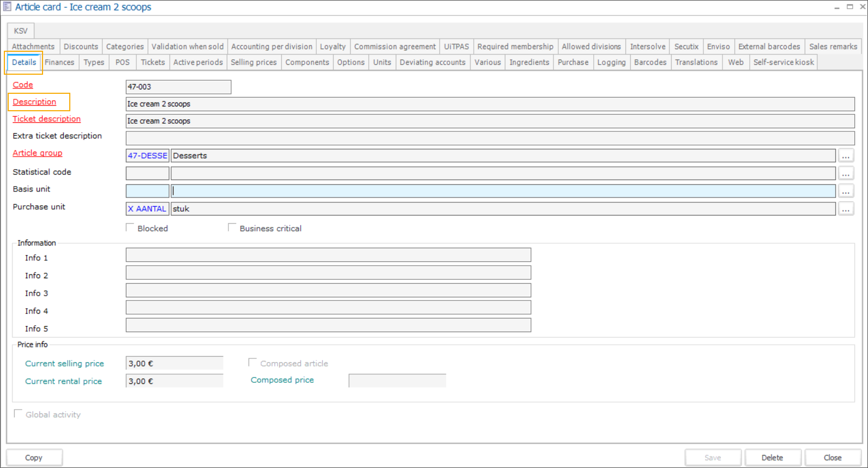This screenshot has width=868, height=468.
Task: Select the Self-service kiosk tab
Action: (x=783, y=62)
